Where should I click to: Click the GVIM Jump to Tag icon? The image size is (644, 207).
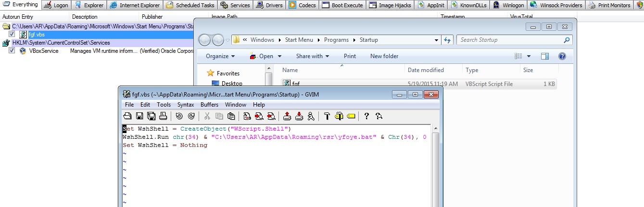tap(351, 116)
